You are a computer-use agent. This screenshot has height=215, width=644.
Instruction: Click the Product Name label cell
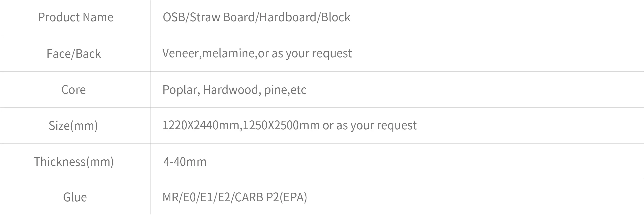76,17
